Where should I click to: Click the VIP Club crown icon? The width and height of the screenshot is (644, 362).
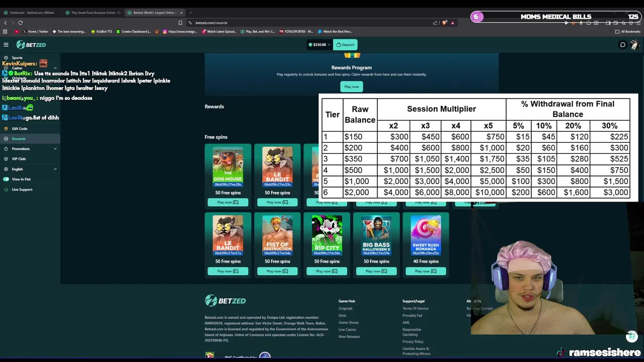click(6, 159)
